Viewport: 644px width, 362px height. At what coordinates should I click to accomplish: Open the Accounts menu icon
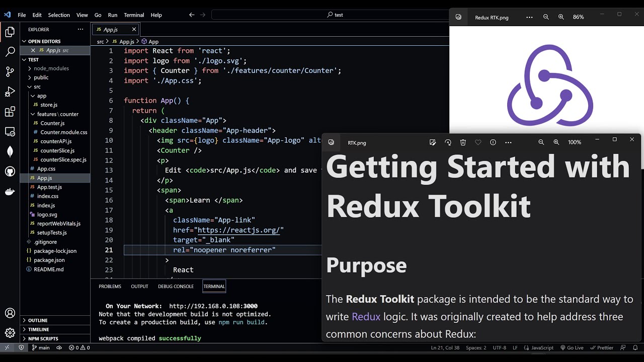tap(10, 313)
